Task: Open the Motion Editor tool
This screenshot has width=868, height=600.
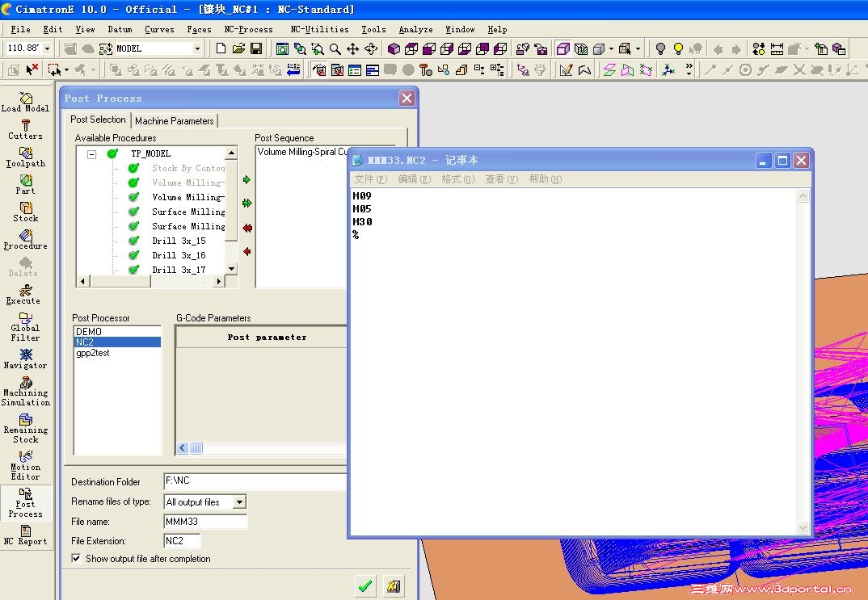Action: coord(26,466)
